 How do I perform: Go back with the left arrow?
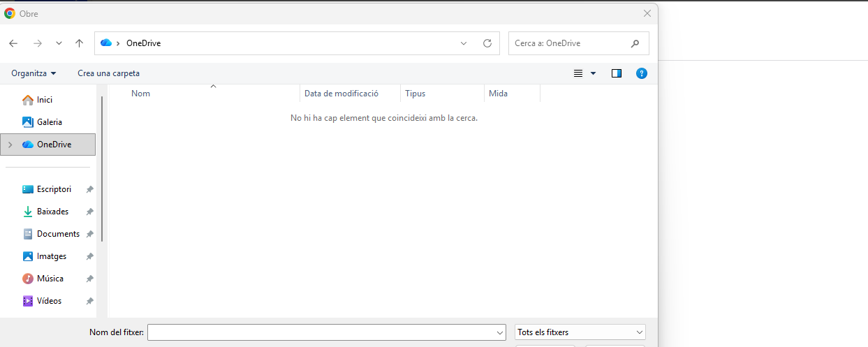13,43
